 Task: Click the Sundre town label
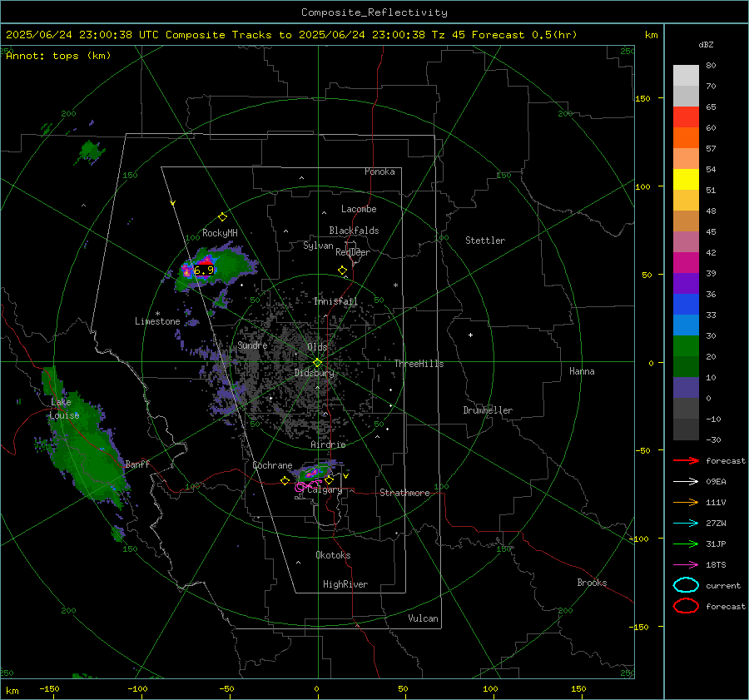pyautogui.click(x=252, y=345)
